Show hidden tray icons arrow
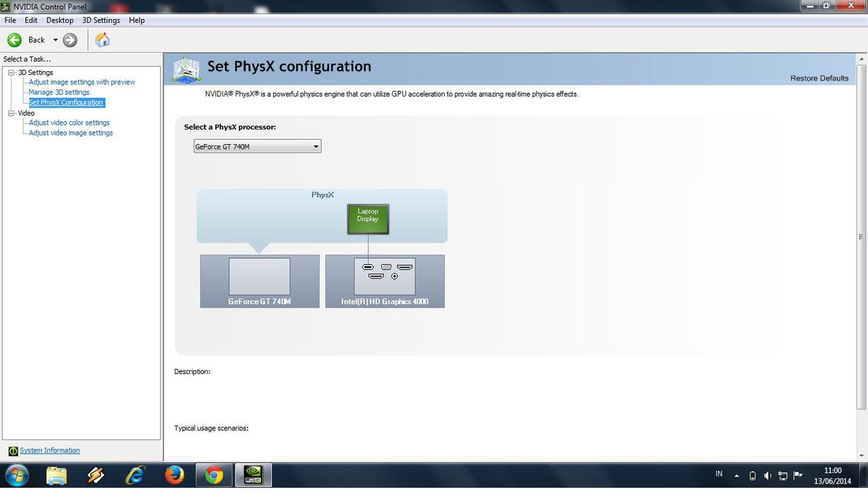This screenshot has width=868, height=496. (736, 476)
